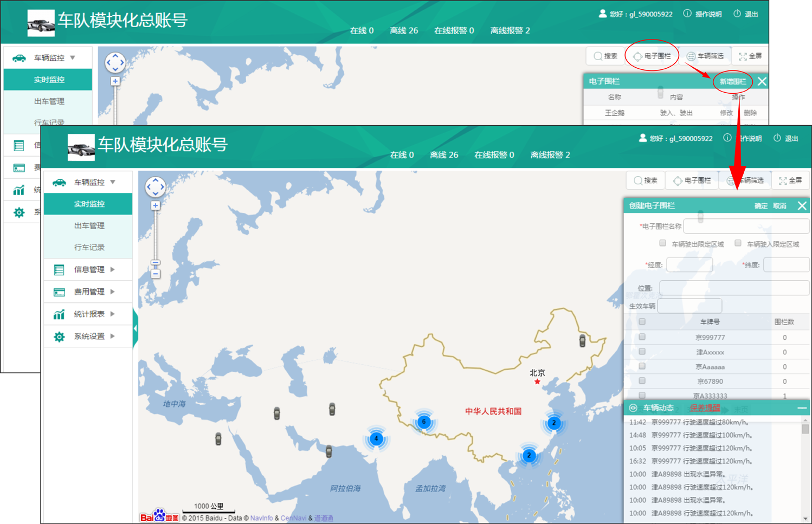This screenshot has width=812, height=524.
Task: Click the 费用管理 card icon in front sidebar
Action: coord(59,292)
